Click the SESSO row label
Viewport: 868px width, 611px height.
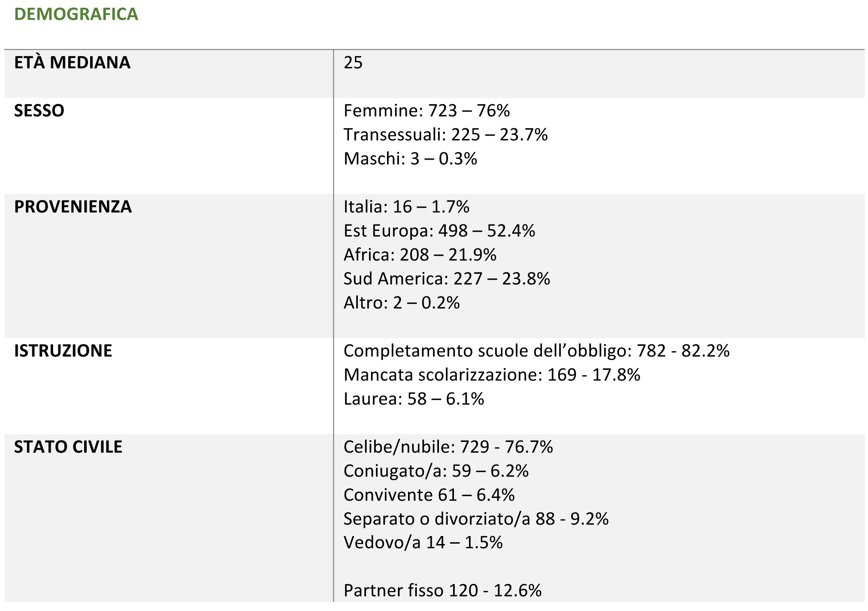39,111
